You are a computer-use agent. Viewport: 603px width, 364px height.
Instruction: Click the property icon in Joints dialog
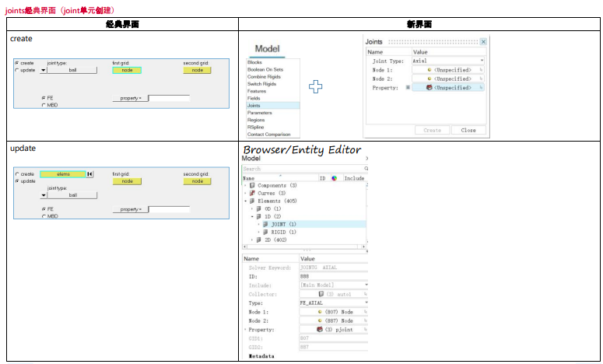click(x=429, y=88)
